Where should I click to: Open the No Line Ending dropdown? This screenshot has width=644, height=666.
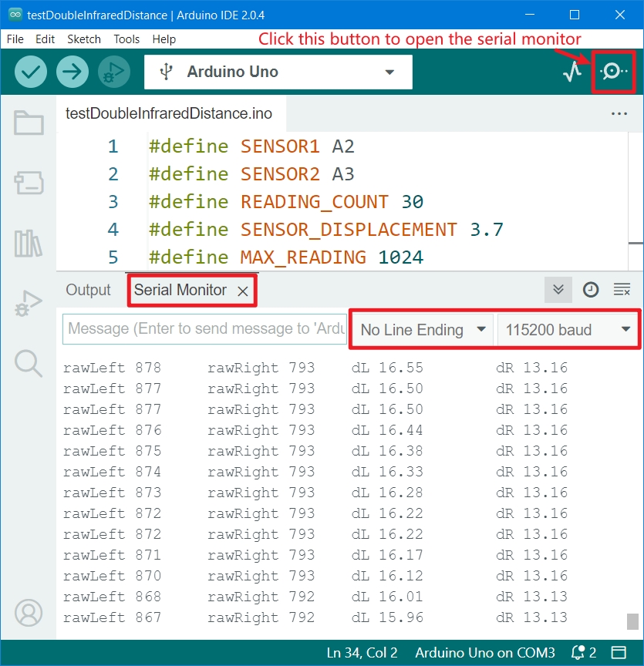pyautogui.click(x=423, y=330)
